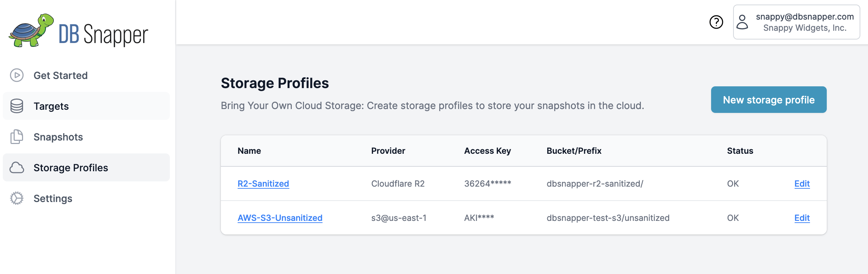Open Settings from the sidebar

(86, 198)
